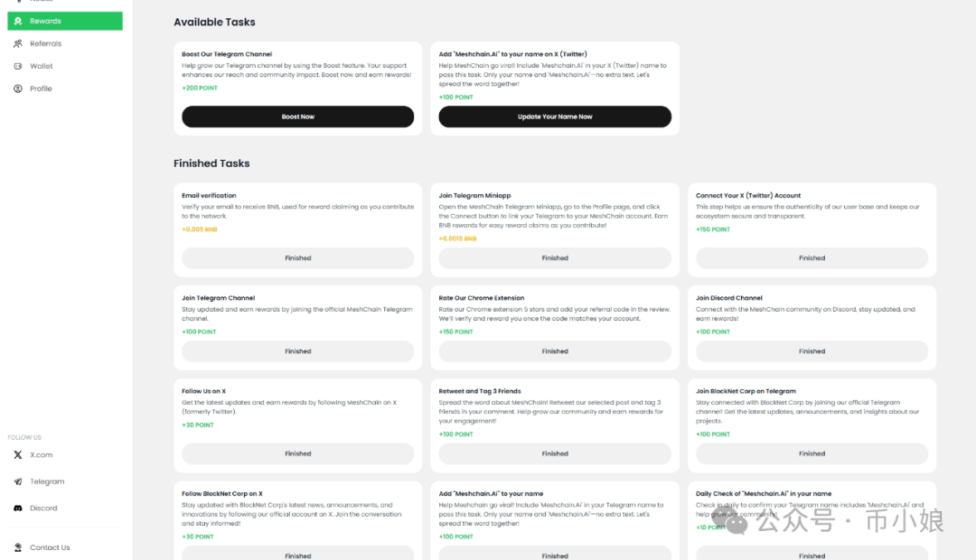Open the Discord follow link
This screenshot has height=560, width=976.
43,509
